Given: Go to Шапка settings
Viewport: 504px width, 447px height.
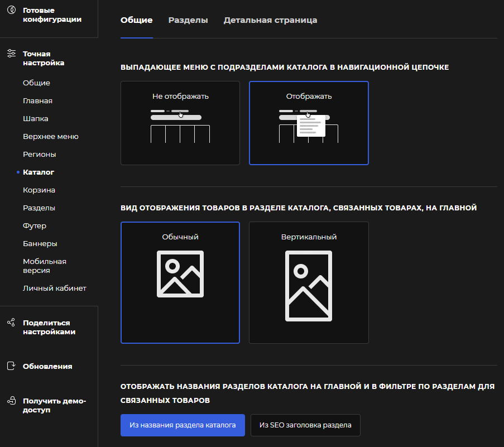Looking at the screenshot, I should click(36, 118).
